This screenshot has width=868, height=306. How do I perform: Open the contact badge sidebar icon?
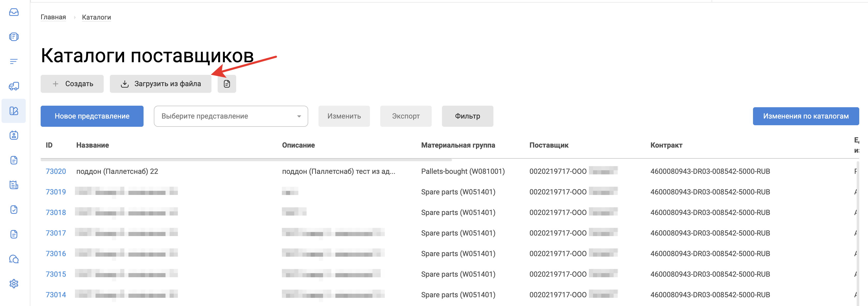(x=14, y=135)
